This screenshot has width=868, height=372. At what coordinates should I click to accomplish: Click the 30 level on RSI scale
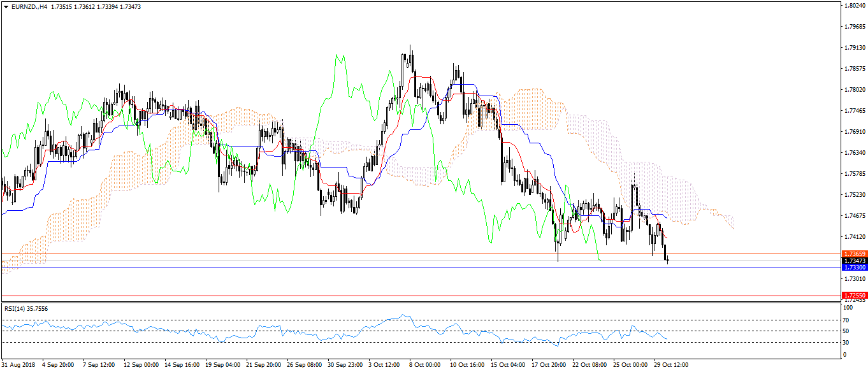846,343
